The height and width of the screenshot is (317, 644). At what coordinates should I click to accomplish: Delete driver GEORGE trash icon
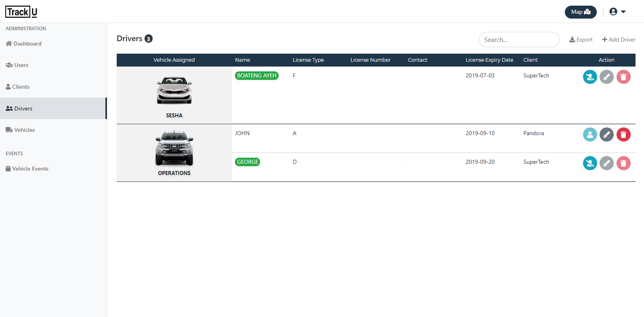(623, 163)
